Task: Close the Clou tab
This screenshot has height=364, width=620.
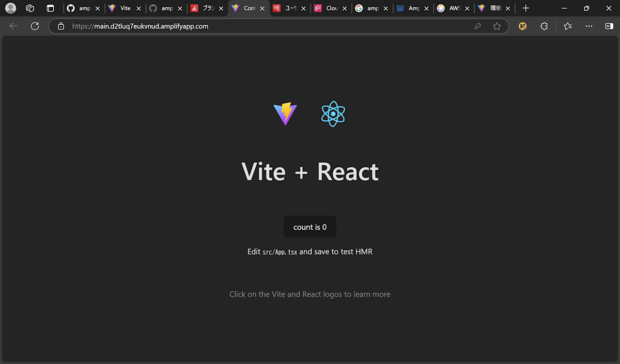Action: click(x=345, y=8)
